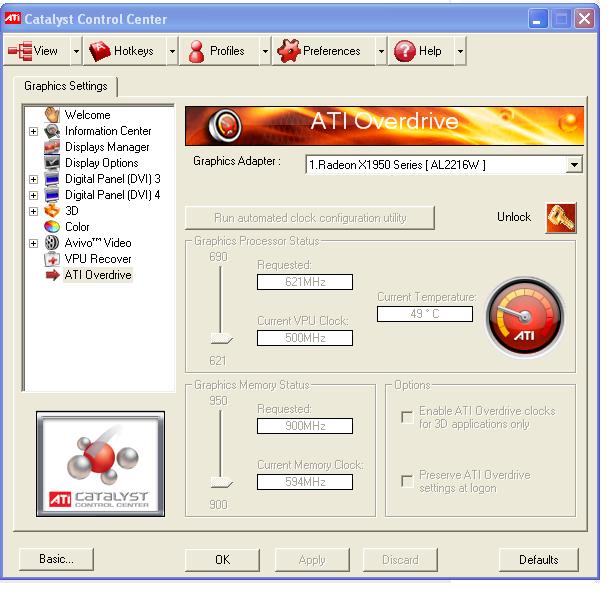This screenshot has width=609, height=593.
Task: Click the Apply button
Action: pyautogui.click(x=312, y=560)
